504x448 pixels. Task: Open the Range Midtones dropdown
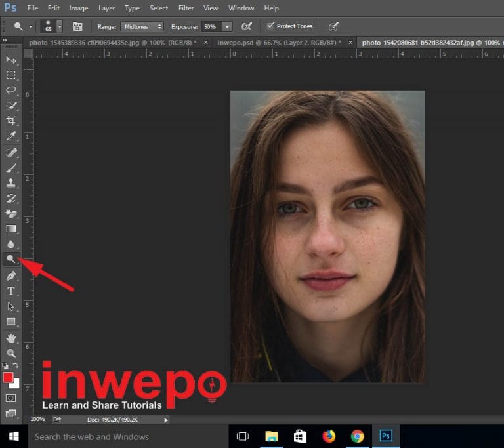[x=142, y=26]
